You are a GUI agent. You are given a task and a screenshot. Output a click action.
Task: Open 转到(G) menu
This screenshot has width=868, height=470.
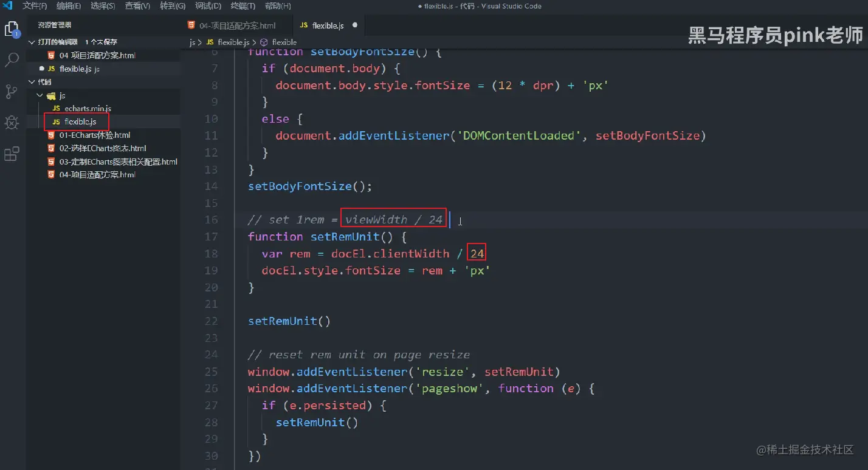point(173,6)
